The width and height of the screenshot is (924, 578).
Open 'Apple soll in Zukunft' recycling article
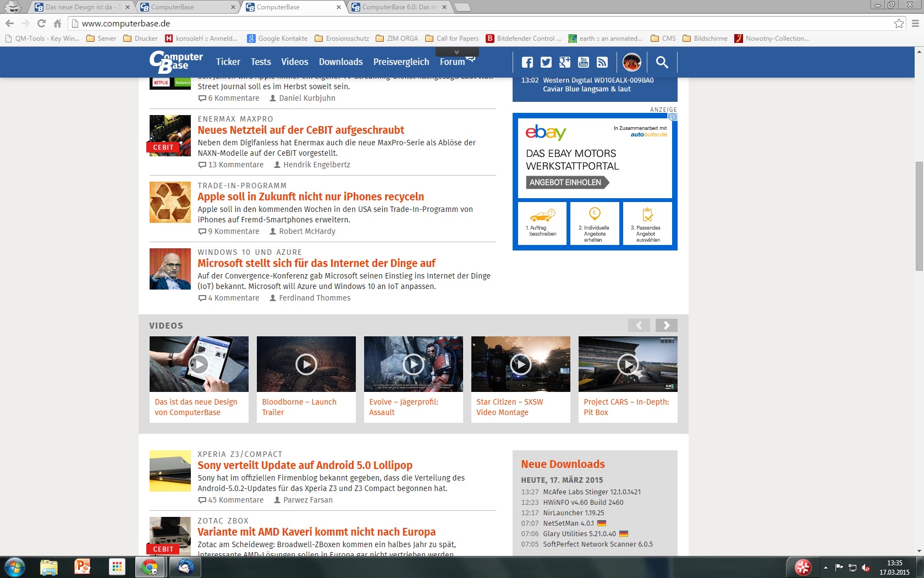pyautogui.click(x=311, y=197)
